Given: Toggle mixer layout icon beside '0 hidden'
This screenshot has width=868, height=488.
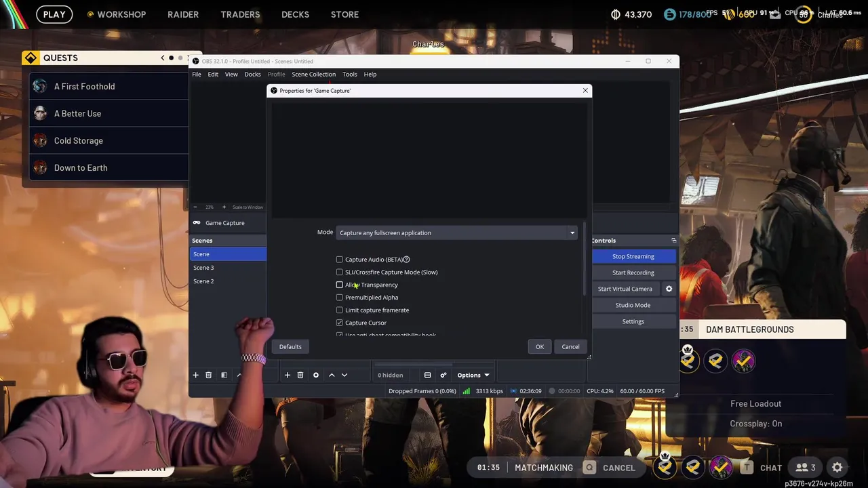Looking at the screenshot, I should tap(427, 375).
